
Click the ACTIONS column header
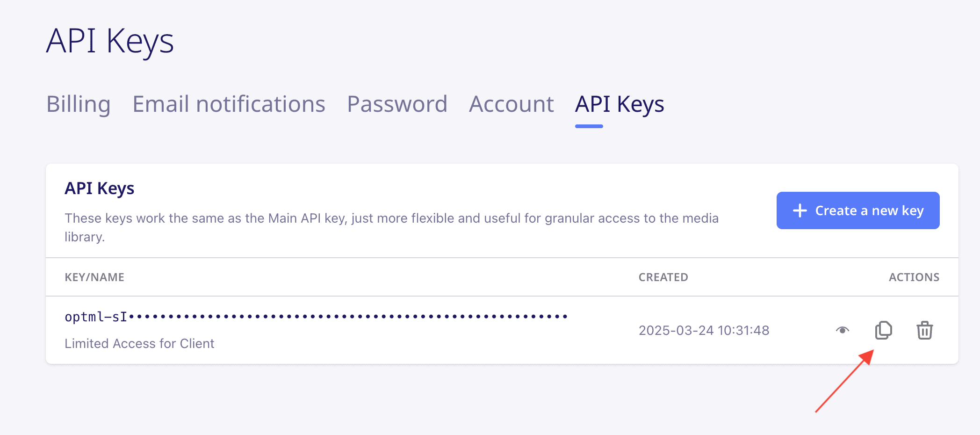tap(914, 277)
